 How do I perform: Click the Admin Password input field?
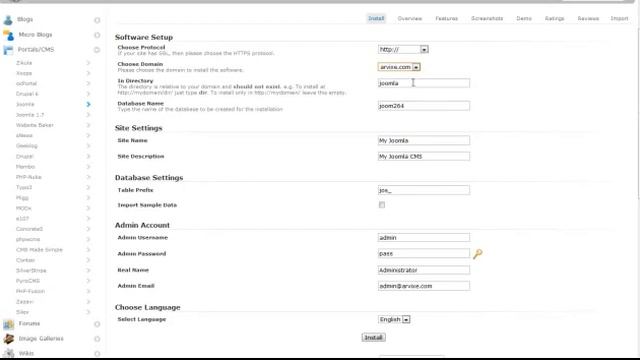pyautogui.click(x=424, y=253)
